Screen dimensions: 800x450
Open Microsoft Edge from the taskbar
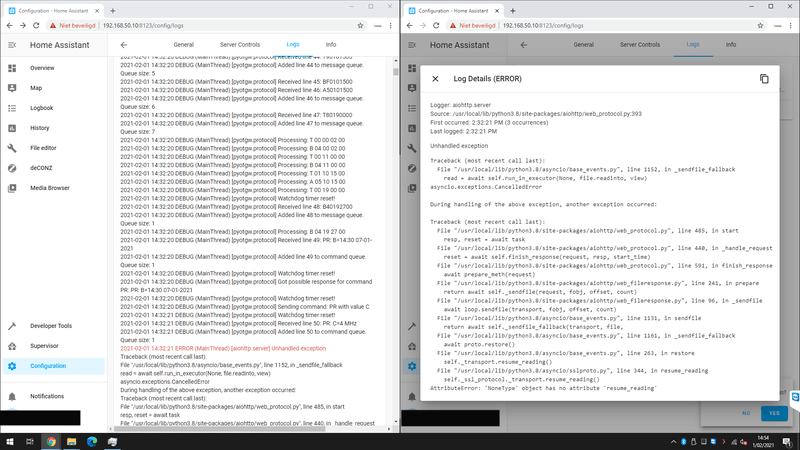92,442
